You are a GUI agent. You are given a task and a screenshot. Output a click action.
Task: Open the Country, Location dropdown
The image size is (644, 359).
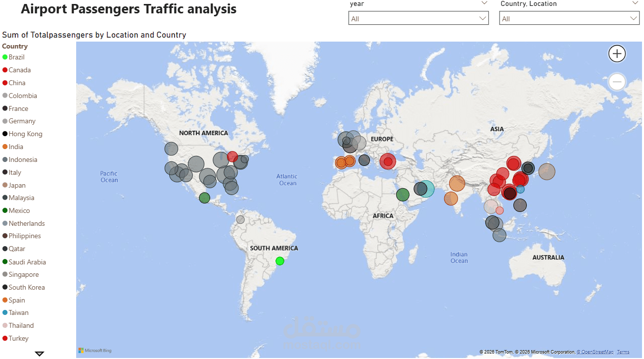pos(633,18)
